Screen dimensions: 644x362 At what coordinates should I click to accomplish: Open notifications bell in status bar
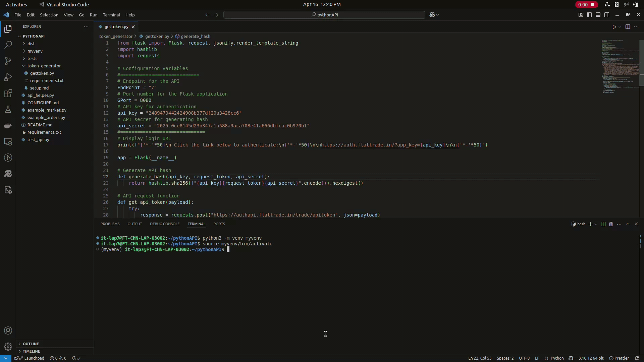click(x=637, y=358)
